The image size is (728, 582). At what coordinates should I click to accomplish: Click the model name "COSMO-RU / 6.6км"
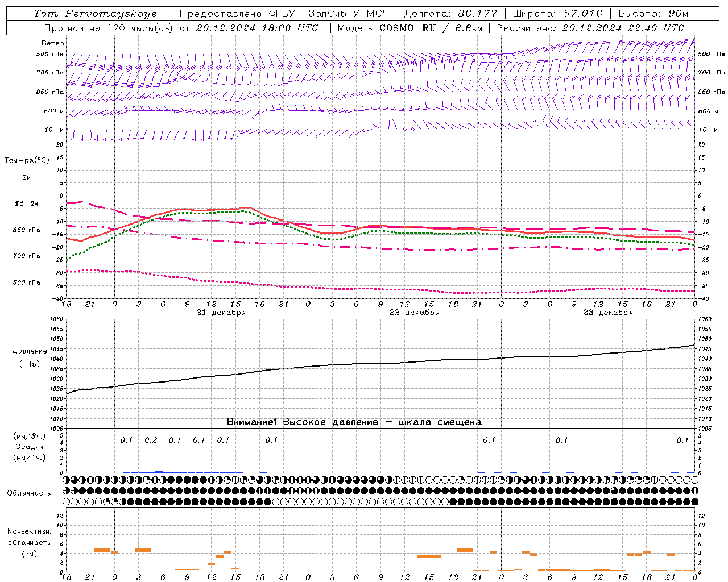click(x=431, y=28)
